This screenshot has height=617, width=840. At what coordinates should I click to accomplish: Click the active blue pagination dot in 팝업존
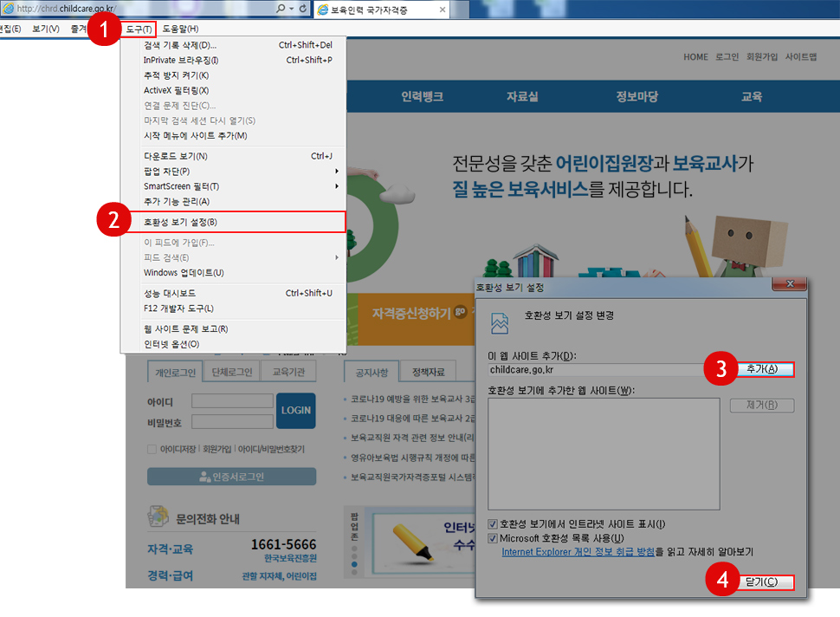coord(353,564)
